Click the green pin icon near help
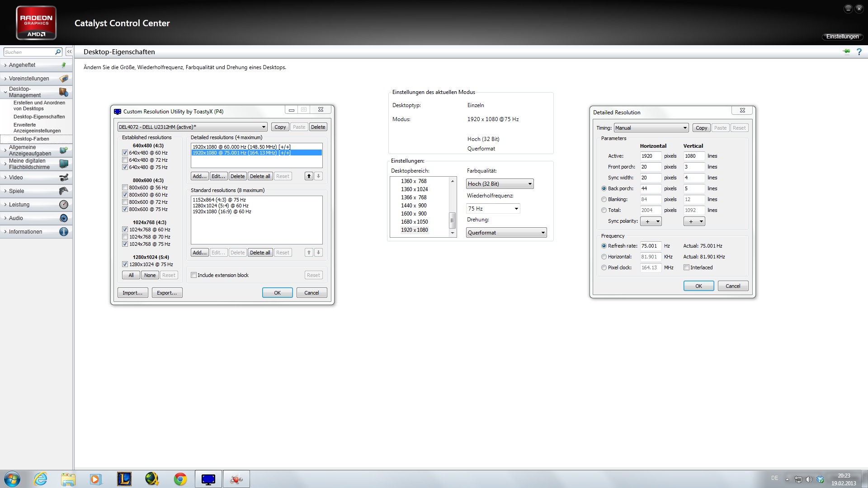The image size is (868, 488). pyautogui.click(x=846, y=52)
